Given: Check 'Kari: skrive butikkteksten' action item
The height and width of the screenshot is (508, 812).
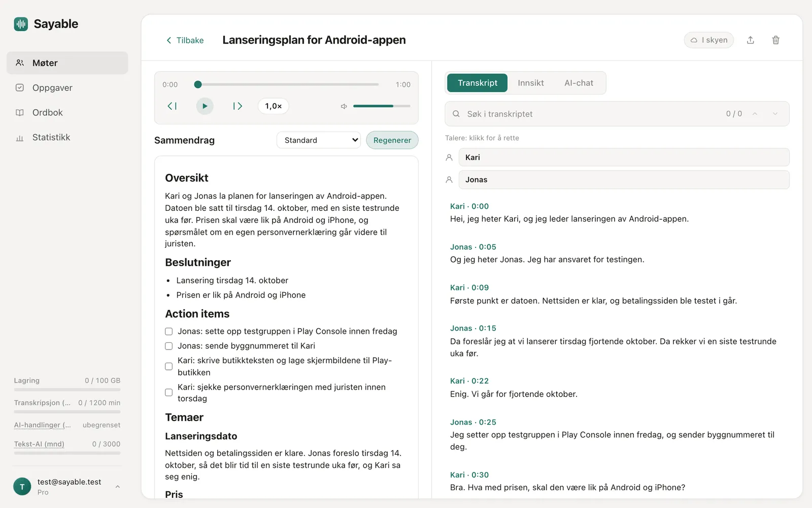Looking at the screenshot, I should coord(168,366).
